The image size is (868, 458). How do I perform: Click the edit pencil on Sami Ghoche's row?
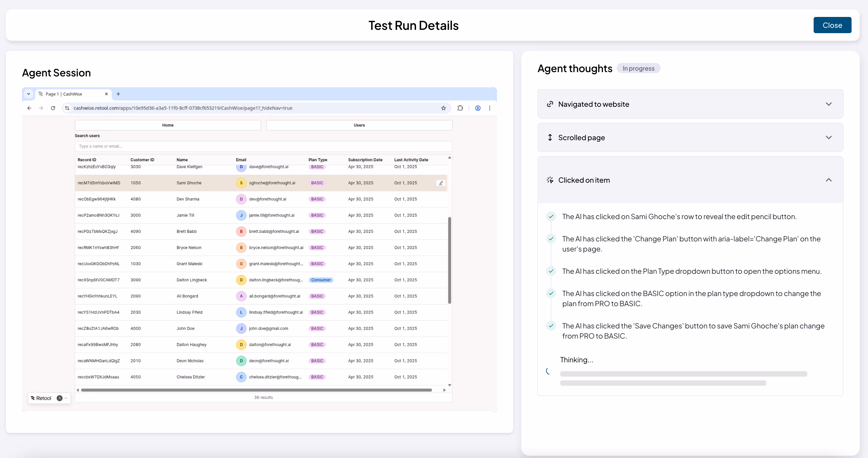click(x=441, y=183)
